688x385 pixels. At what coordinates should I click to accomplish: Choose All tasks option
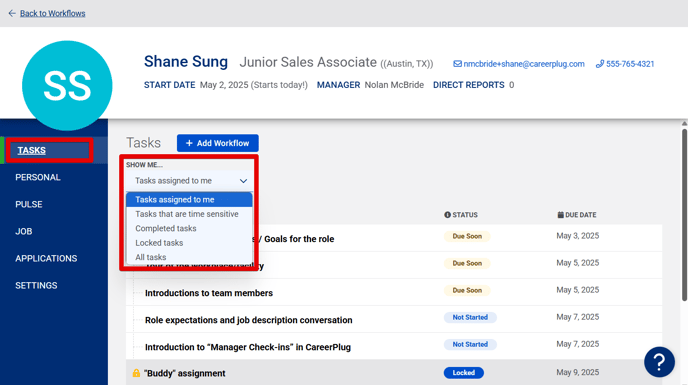click(x=189, y=257)
